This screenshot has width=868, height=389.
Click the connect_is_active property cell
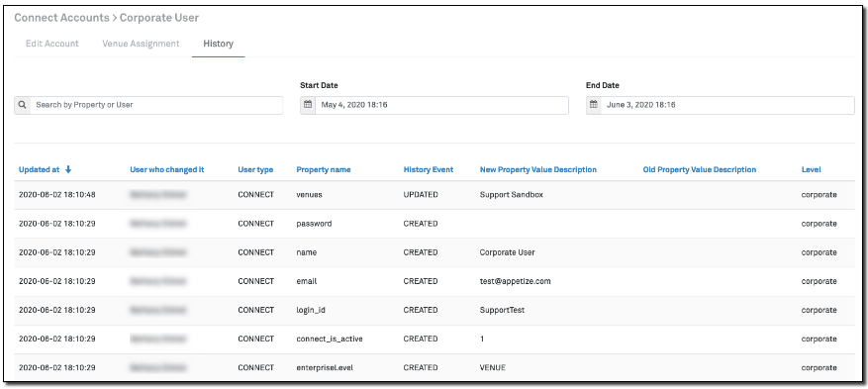tap(330, 339)
